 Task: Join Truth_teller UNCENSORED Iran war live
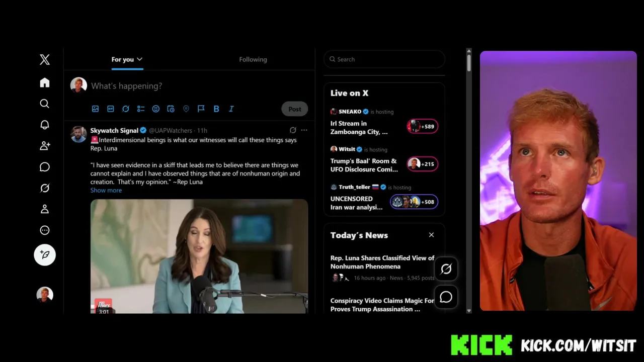coord(357,203)
